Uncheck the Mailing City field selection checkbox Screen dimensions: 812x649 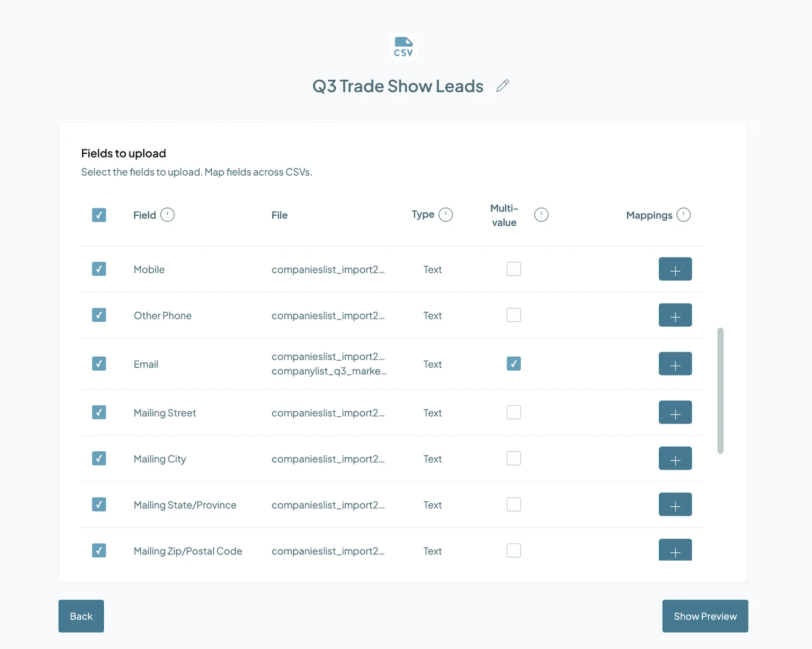point(99,458)
